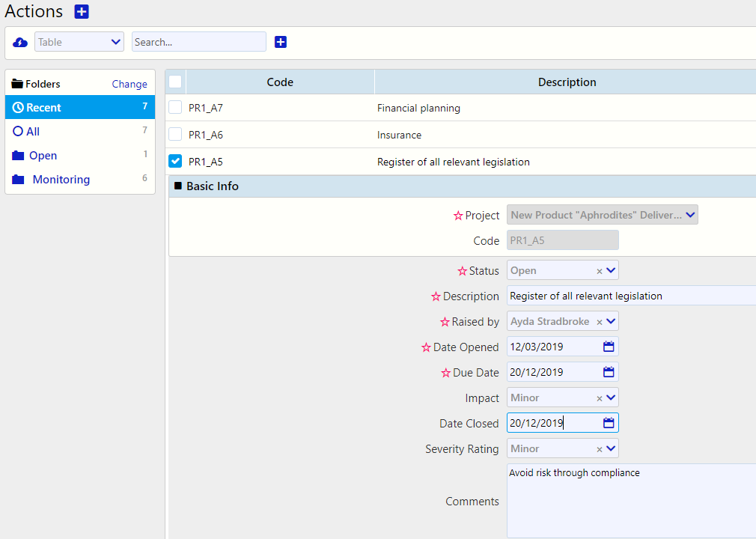The width and height of the screenshot is (756, 539).
Task: Click the cloud download icon in toolbar
Action: click(x=20, y=43)
